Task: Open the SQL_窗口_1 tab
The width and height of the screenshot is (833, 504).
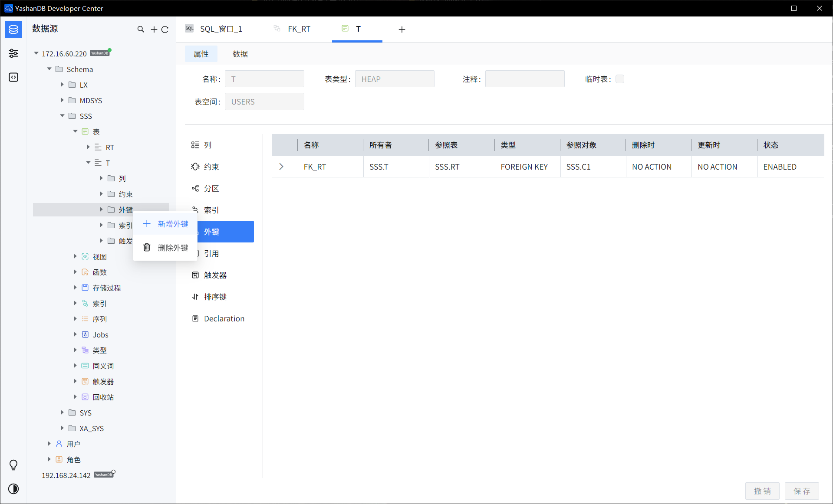Action: pyautogui.click(x=221, y=29)
